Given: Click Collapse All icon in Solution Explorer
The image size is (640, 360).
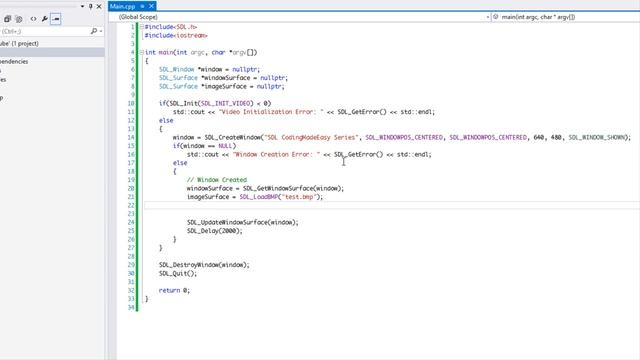Looking at the screenshot, I should click(7, 19).
